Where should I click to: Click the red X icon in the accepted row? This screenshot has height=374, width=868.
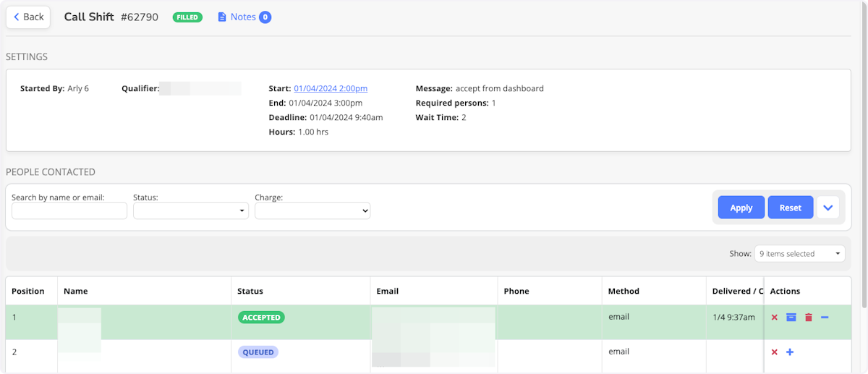(x=775, y=318)
